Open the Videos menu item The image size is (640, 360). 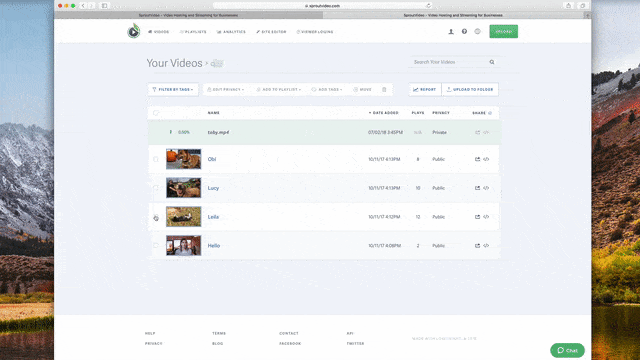pyautogui.click(x=159, y=32)
